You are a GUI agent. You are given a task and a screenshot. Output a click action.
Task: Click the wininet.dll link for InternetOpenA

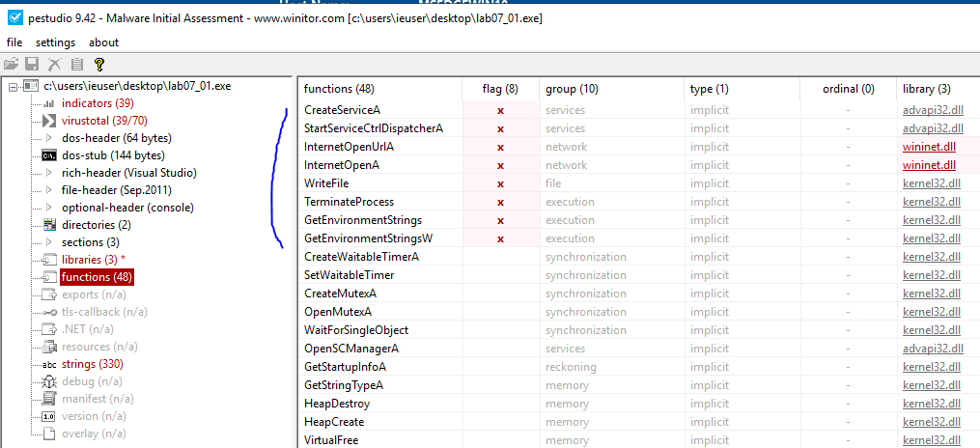pyautogui.click(x=930, y=165)
